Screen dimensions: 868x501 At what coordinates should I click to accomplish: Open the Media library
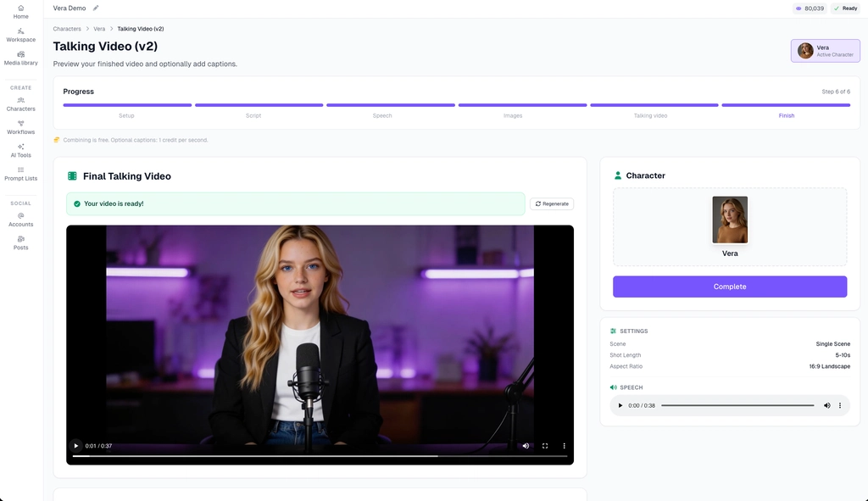click(20, 58)
